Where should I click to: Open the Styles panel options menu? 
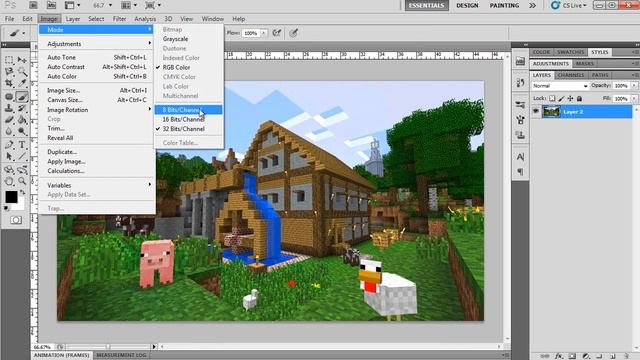point(635,52)
